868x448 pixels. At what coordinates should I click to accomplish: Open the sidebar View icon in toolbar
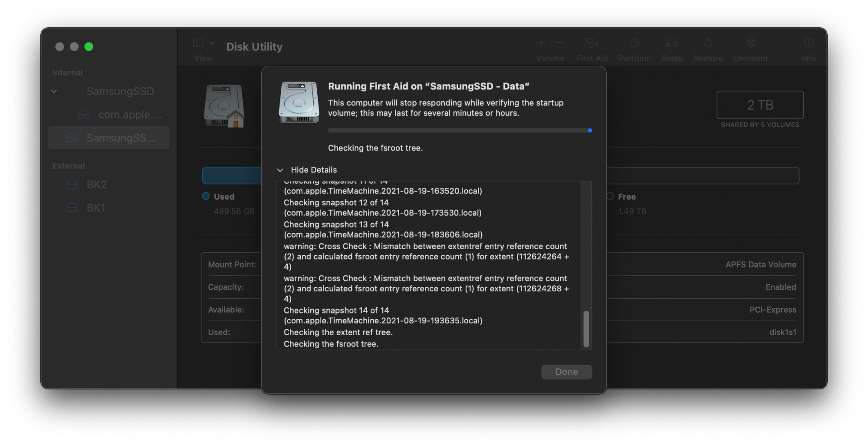(198, 43)
